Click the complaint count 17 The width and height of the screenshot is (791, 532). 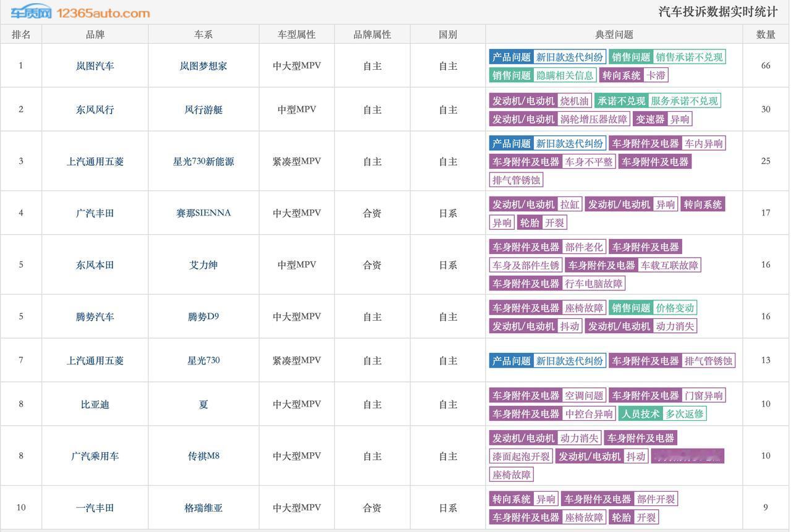click(766, 213)
